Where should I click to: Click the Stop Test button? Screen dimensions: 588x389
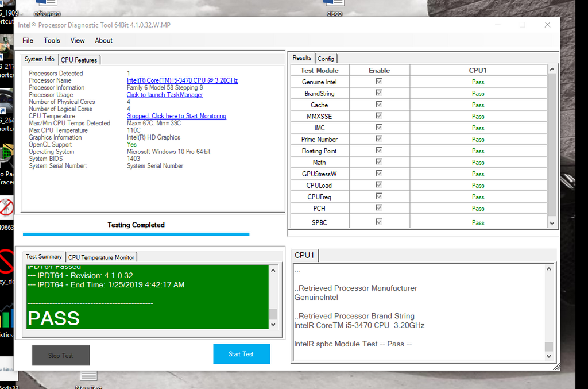61,355
